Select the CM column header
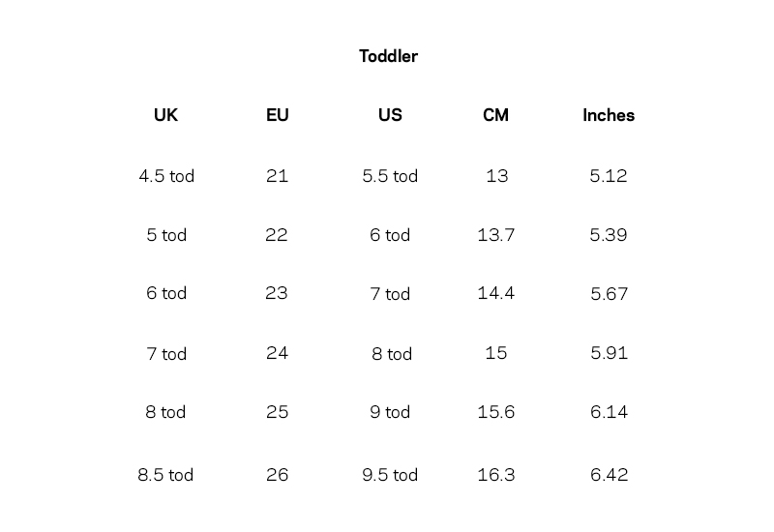Screen dimensions: 774x532 [495, 115]
